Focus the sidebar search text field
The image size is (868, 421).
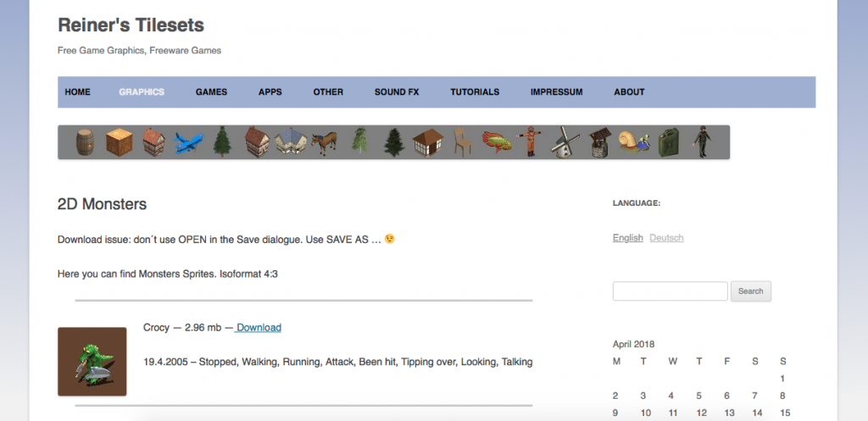[x=670, y=291]
